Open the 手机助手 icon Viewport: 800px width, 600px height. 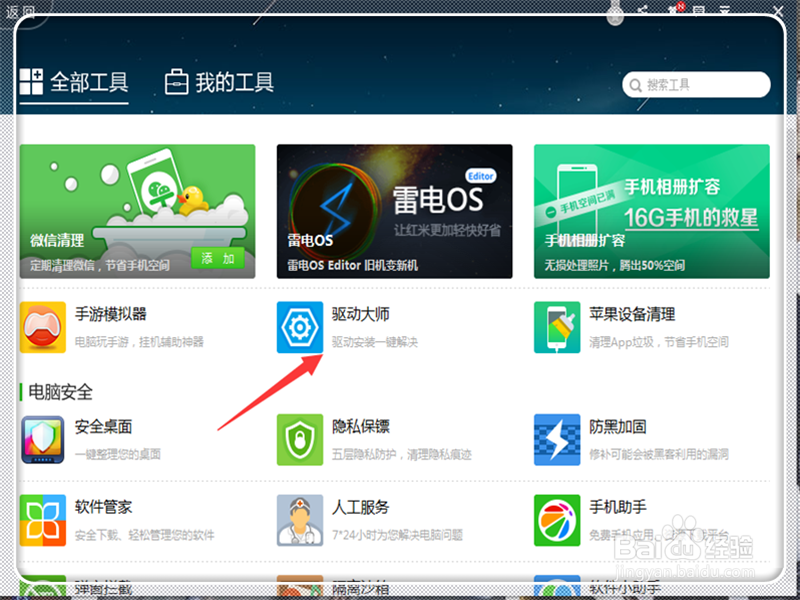[x=557, y=520]
